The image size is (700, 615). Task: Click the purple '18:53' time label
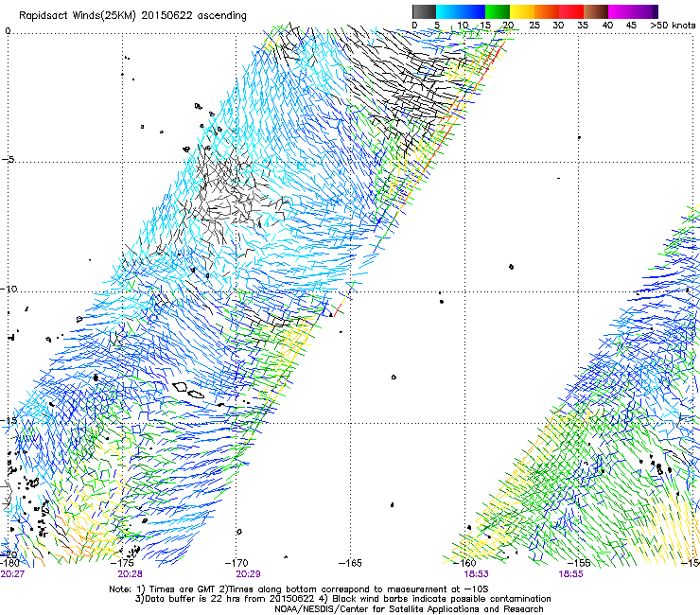coord(476,574)
